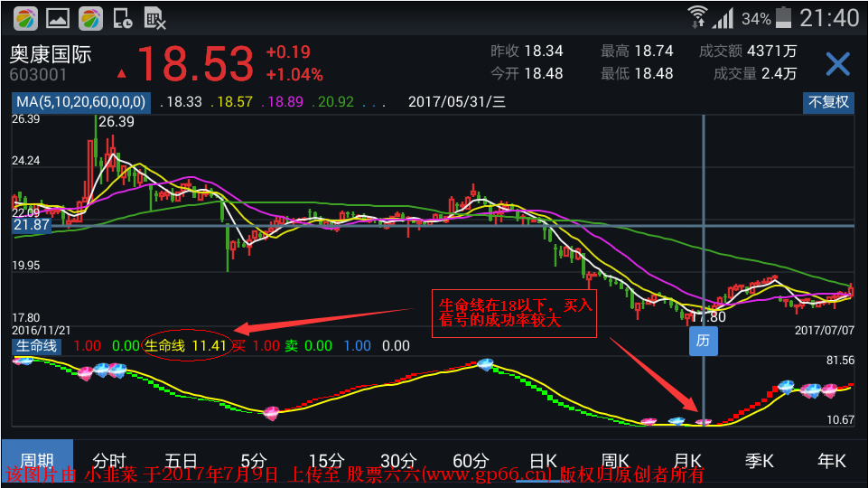Viewport: 868px width, 488px height.
Task: Tap the 奥康国际 stock name
Action: click(x=51, y=53)
